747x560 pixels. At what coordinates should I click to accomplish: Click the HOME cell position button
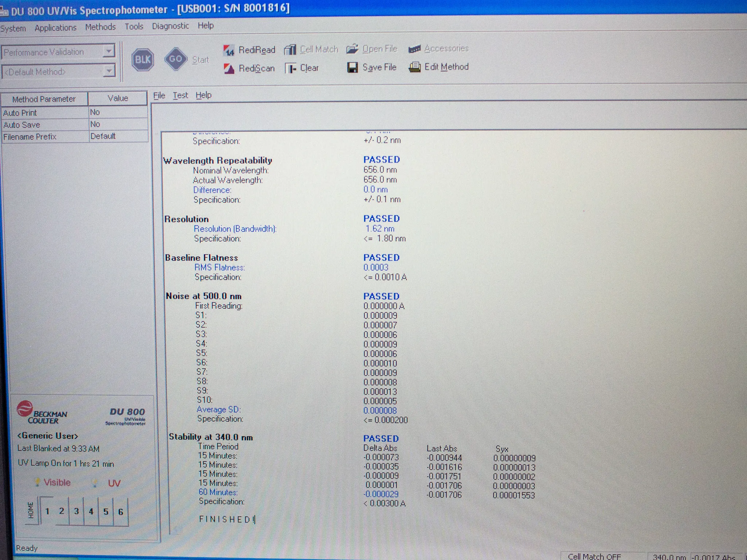(x=32, y=510)
